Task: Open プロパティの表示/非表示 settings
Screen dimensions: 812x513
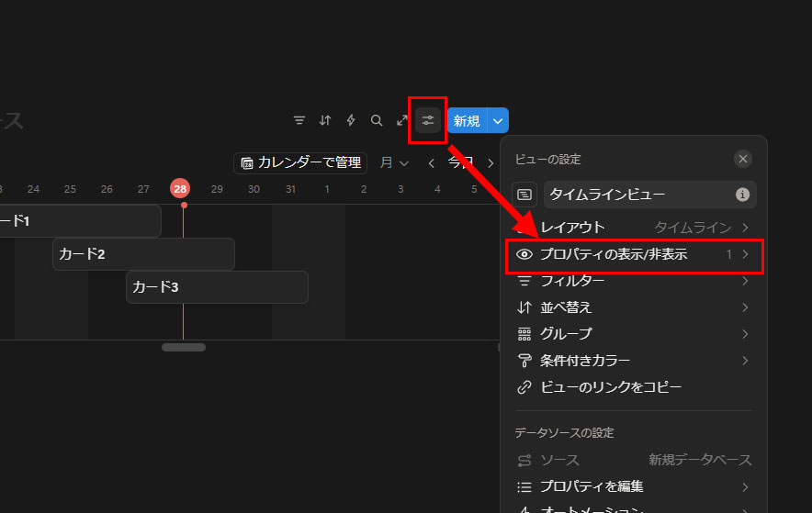Action: [x=634, y=254]
